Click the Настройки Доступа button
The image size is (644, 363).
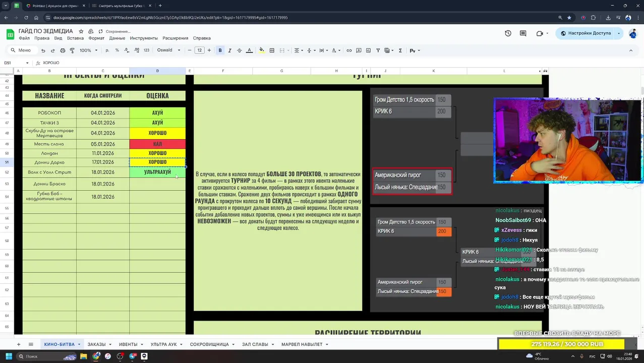(584, 33)
